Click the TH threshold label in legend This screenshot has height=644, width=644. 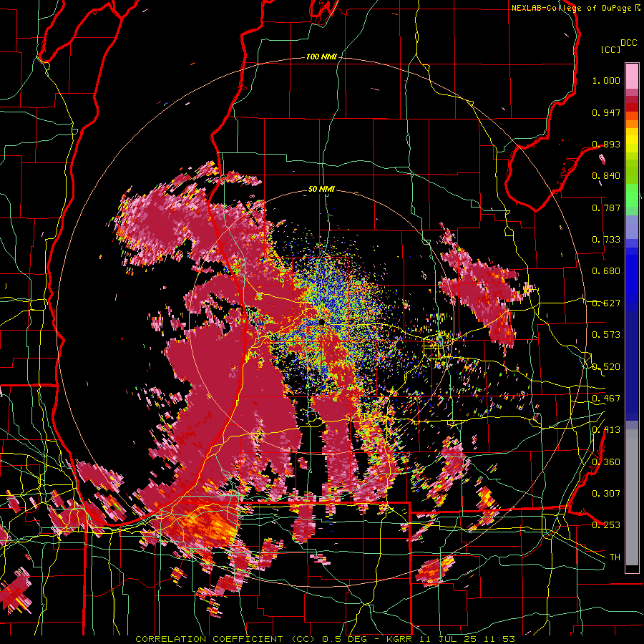615,557
